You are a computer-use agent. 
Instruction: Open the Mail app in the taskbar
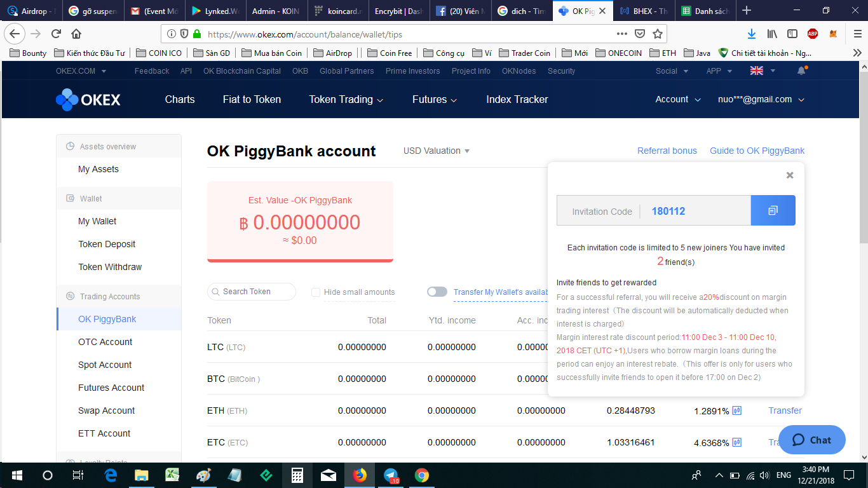(x=329, y=475)
